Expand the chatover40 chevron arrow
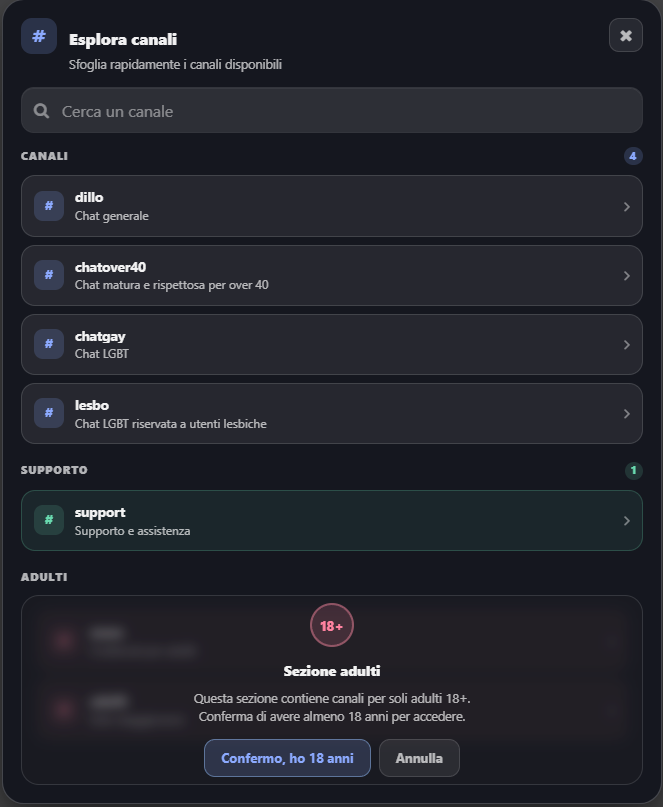This screenshot has height=807, width=663. click(626, 276)
